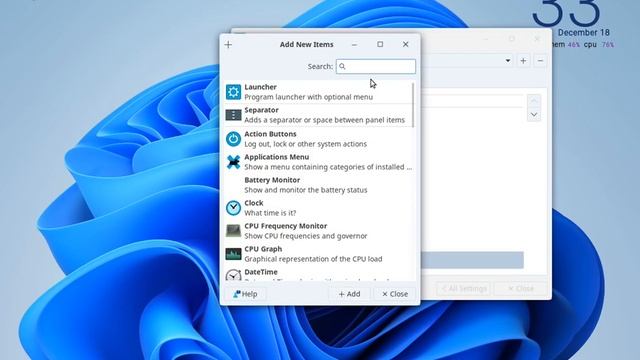
Task: Select the CPU Frequency Monitor icon
Action: point(233,231)
